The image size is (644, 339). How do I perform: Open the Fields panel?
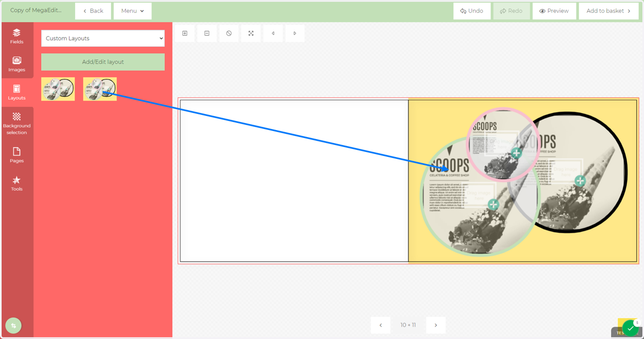coord(17,36)
